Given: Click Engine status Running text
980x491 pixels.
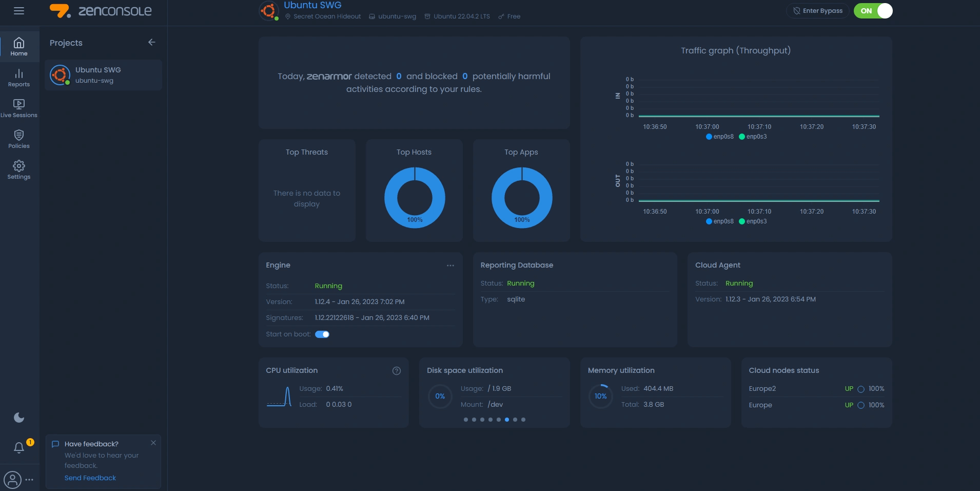Looking at the screenshot, I should [x=328, y=286].
